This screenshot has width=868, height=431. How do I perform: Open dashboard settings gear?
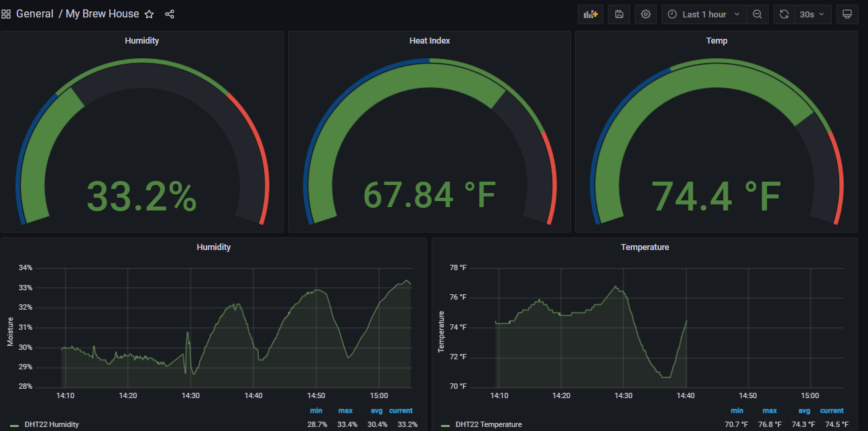click(646, 14)
